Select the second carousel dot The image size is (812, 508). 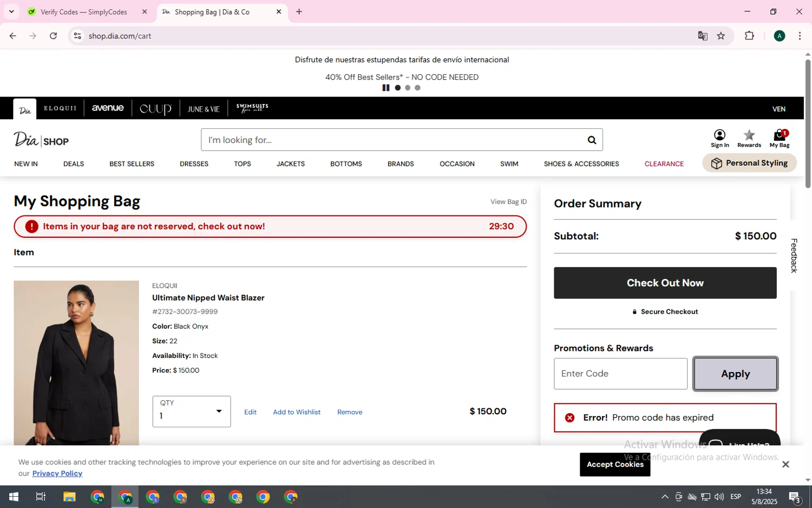tap(408, 88)
